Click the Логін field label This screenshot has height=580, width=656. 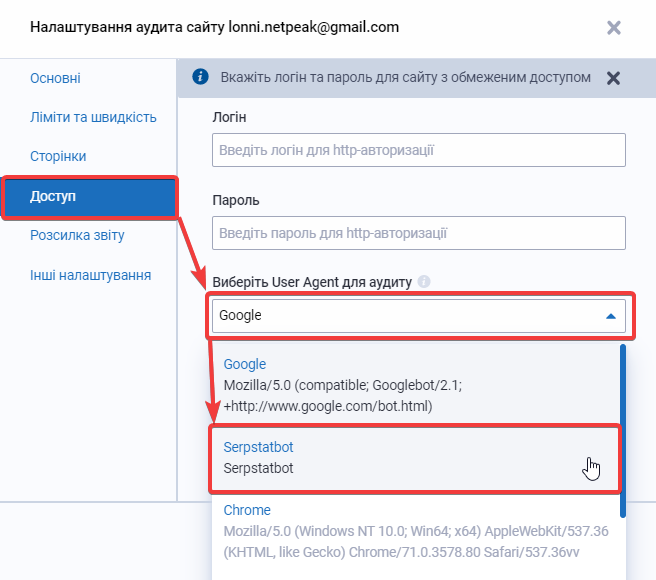(229, 117)
